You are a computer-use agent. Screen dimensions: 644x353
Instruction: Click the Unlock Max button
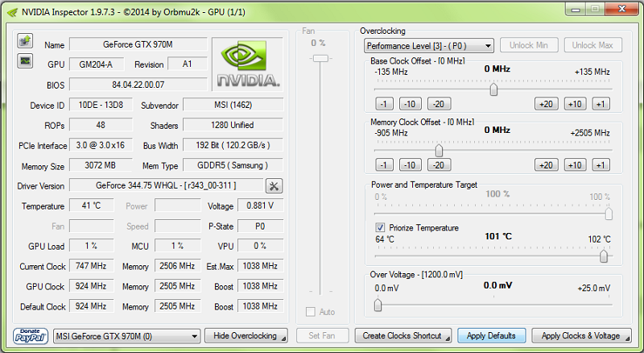[x=592, y=45]
